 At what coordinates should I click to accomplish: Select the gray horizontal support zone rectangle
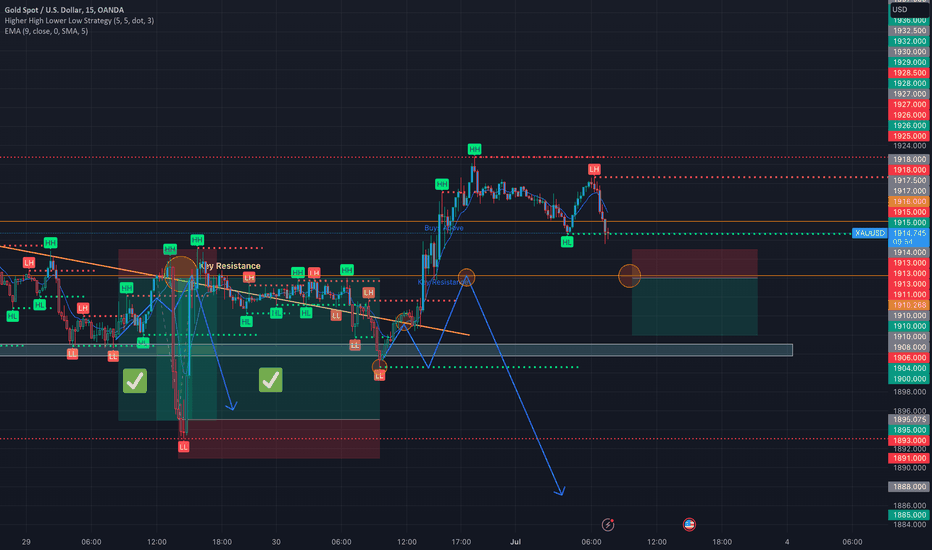tap(396, 350)
